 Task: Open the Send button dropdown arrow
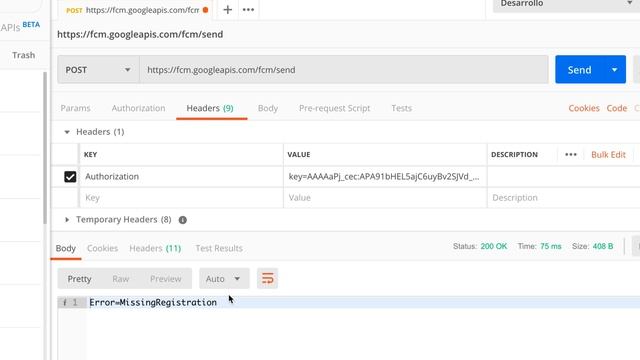tap(614, 70)
